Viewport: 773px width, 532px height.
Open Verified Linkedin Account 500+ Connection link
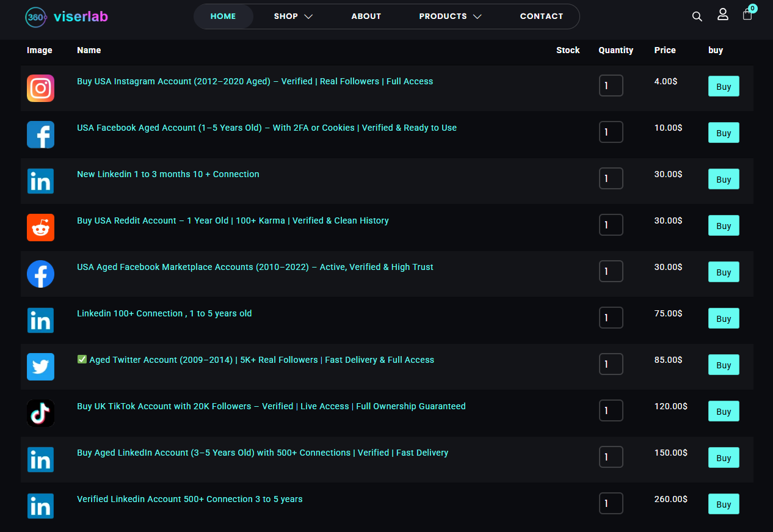point(190,499)
